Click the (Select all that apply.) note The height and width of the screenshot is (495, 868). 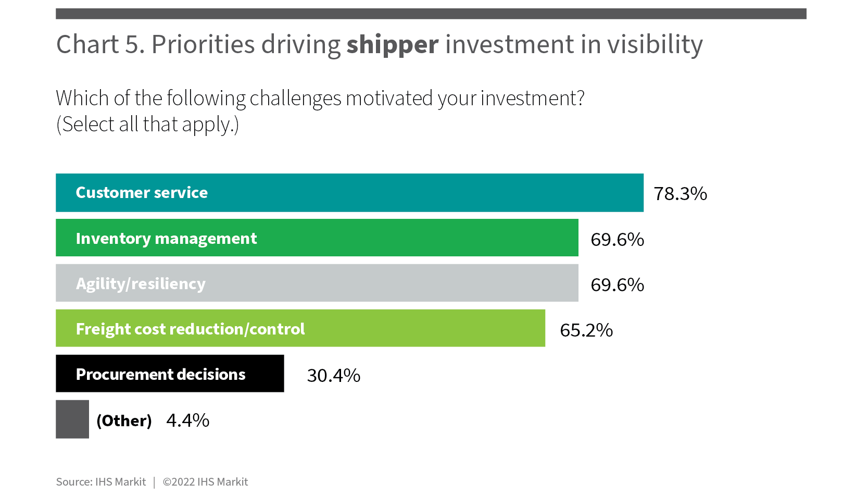147,125
